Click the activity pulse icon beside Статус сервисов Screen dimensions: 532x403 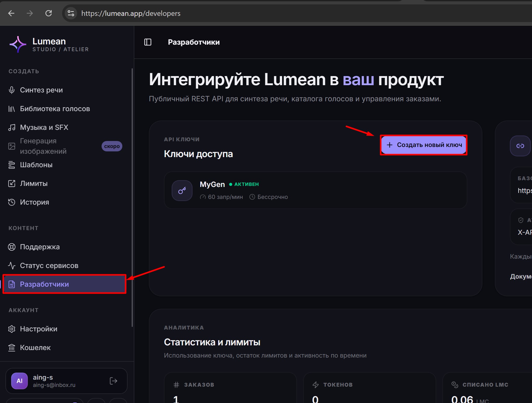pos(12,266)
